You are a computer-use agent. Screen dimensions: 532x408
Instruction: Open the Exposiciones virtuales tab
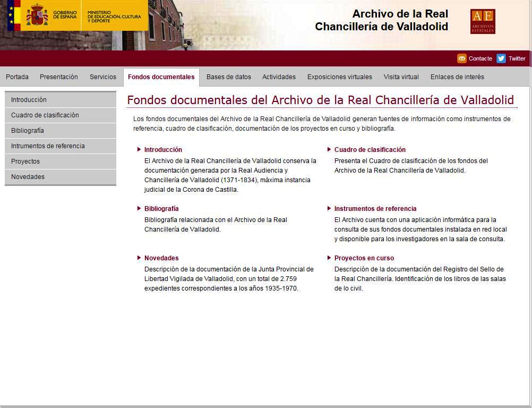click(x=340, y=77)
